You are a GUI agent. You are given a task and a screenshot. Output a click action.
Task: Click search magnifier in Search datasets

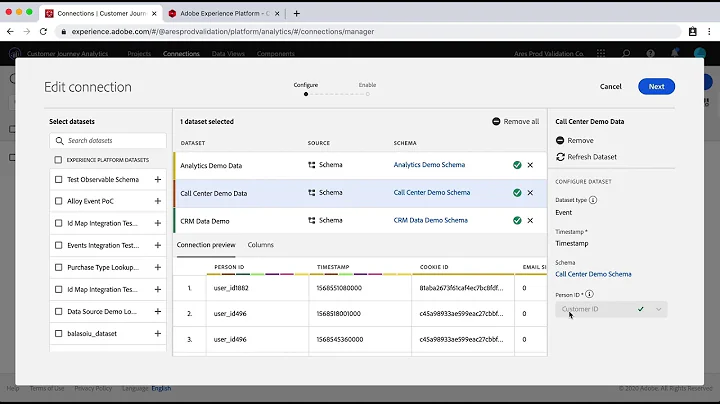coord(60,140)
